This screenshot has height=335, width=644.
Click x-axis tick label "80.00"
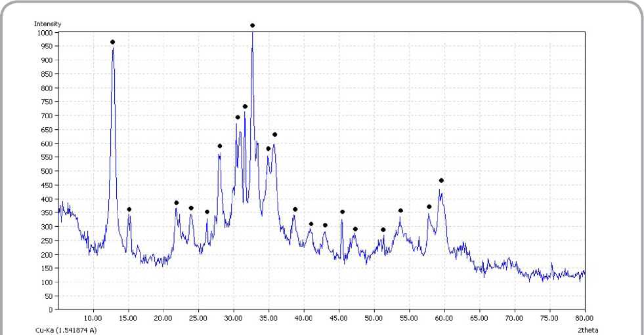[584, 318]
